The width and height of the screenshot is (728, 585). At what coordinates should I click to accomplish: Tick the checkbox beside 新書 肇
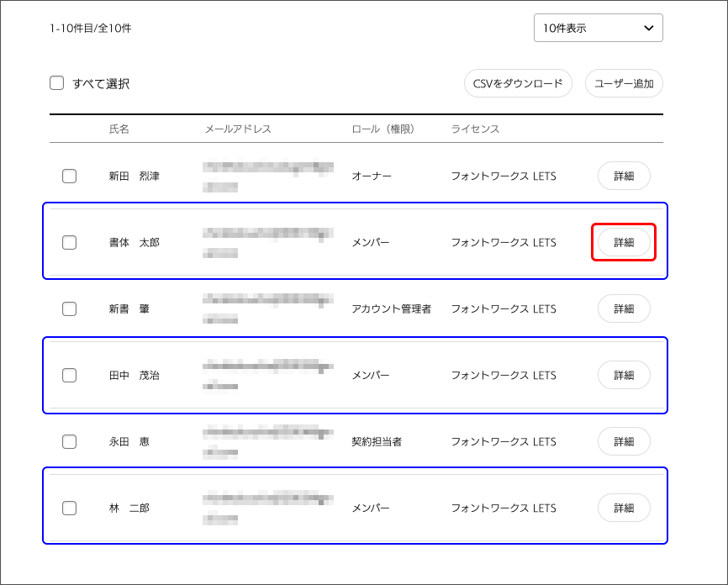pos(70,308)
